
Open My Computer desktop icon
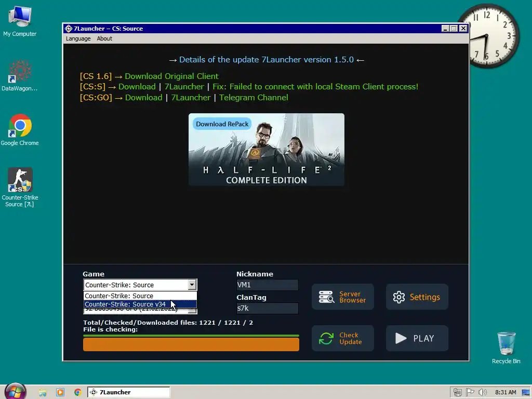click(x=20, y=21)
